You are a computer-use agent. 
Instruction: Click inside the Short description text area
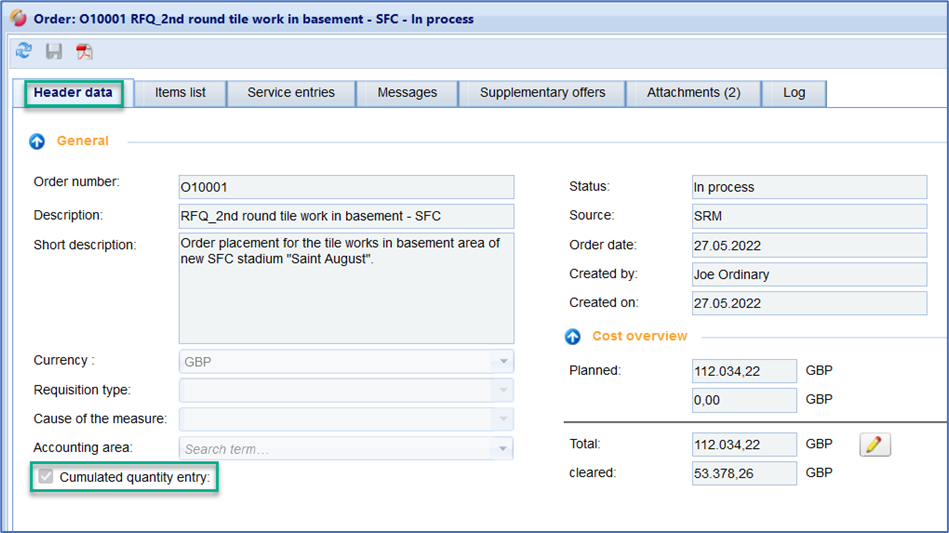[x=345, y=288]
